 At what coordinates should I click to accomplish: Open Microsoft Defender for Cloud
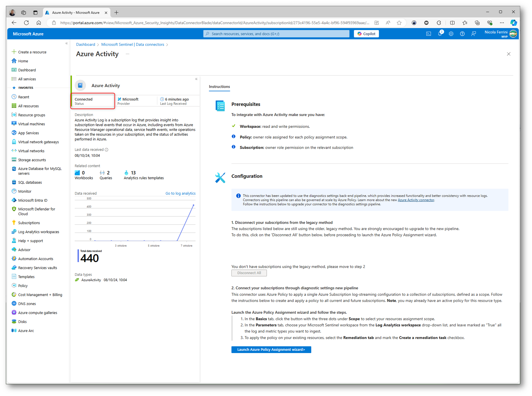tap(33, 211)
